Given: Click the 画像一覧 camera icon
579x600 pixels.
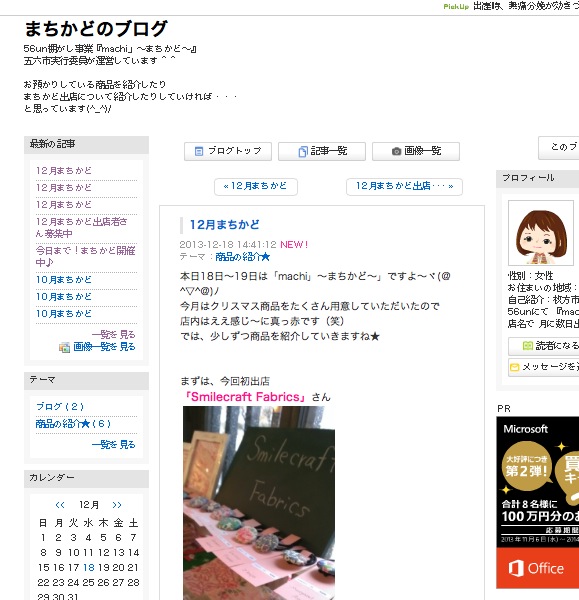Looking at the screenshot, I should point(396,152).
